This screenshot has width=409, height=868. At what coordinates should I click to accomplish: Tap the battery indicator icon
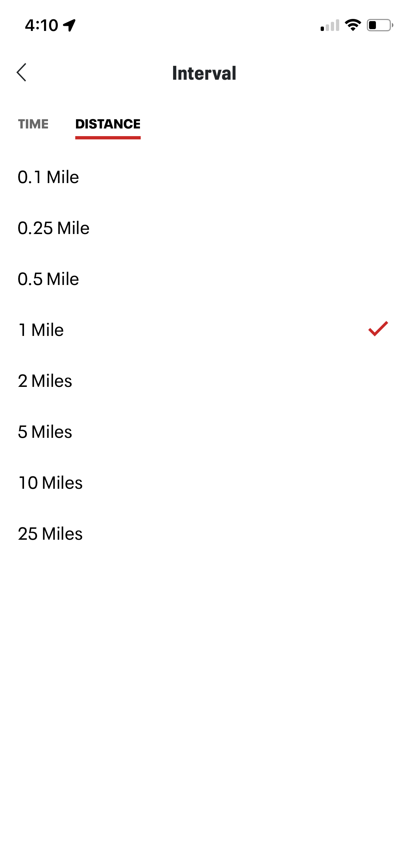click(380, 25)
